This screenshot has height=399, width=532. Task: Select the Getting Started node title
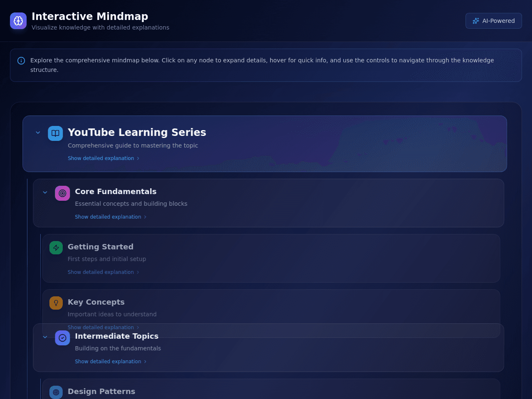click(101, 247)
